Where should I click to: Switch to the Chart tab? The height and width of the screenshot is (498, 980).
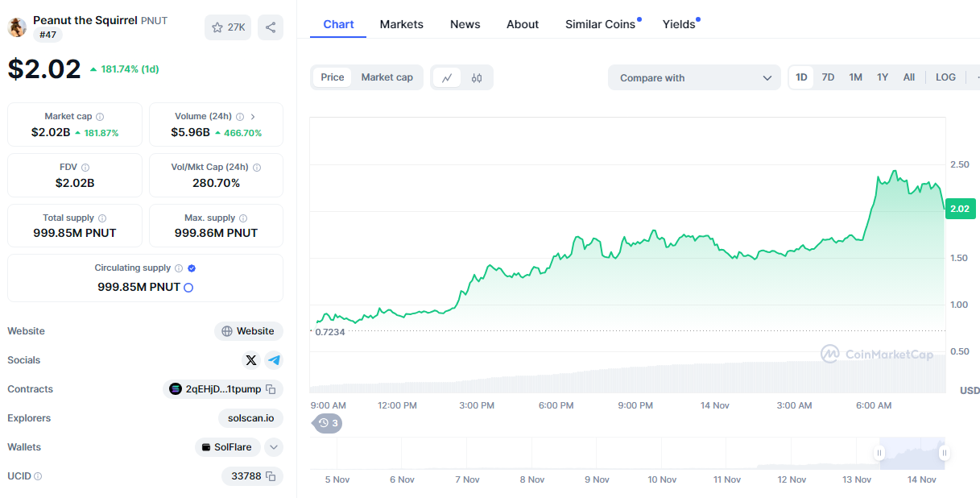338,24
